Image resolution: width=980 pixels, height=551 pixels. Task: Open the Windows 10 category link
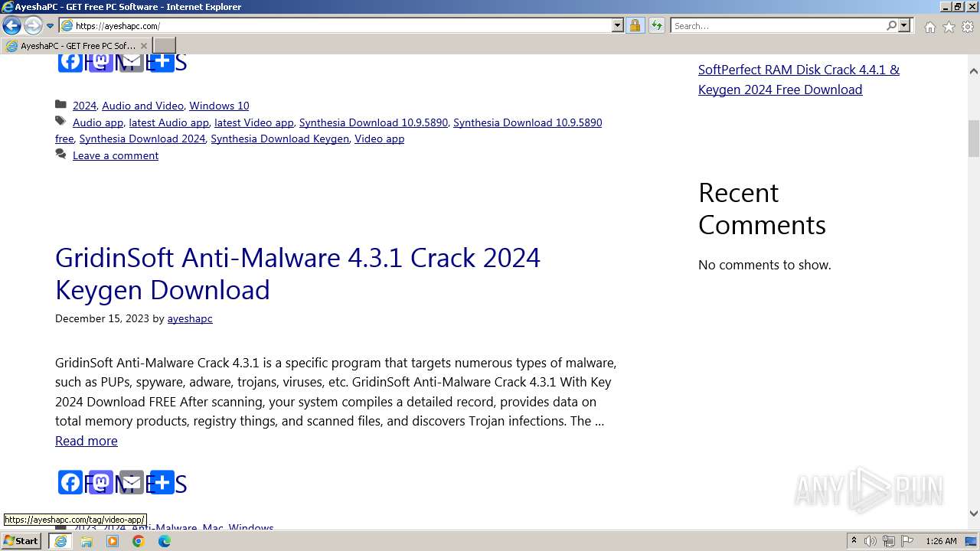(x=219, y=106)
